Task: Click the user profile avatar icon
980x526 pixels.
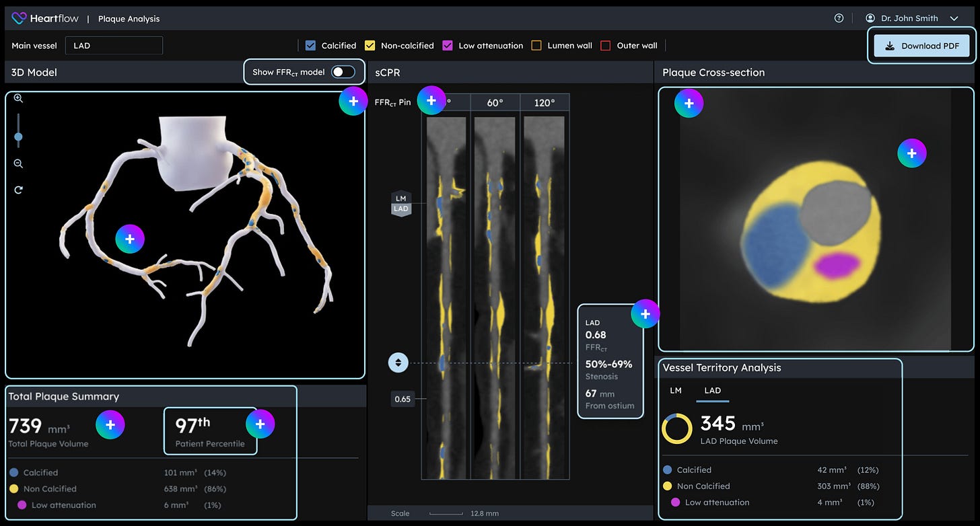Action: click(870, 18)
